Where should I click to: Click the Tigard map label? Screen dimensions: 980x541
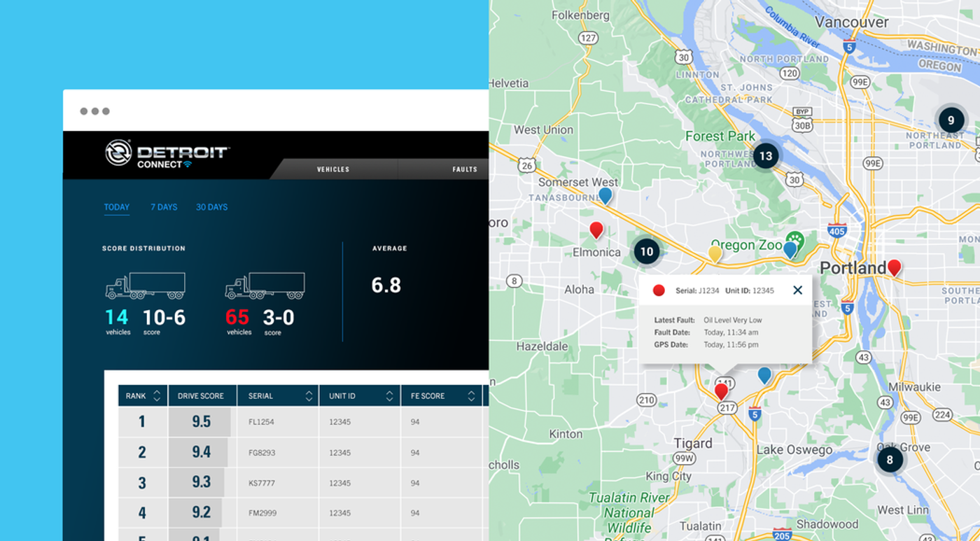(693, 443)
